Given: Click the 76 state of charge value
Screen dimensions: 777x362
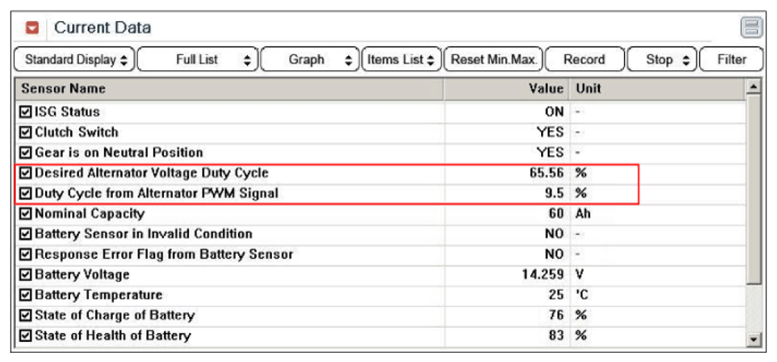Looking at the screenshot, I should click(x=556, y=315).
